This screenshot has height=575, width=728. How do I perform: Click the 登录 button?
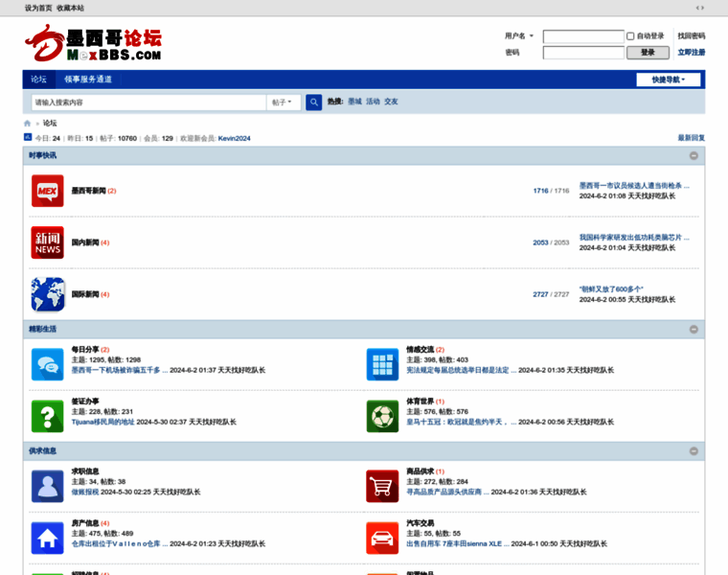click(x=648, y=53)
